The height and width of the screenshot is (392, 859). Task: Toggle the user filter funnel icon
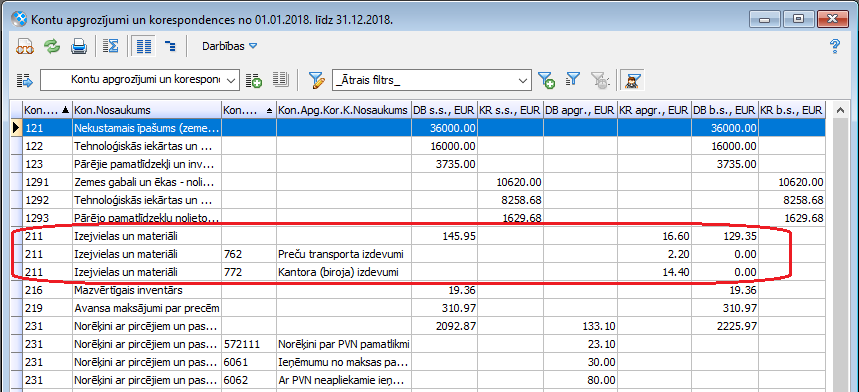coord(632,80)
